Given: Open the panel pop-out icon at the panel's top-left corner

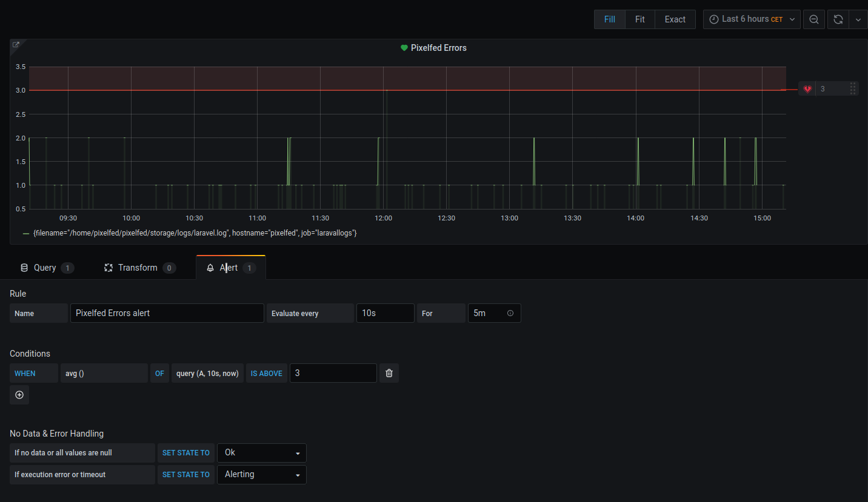Looking at the screenshot, I should point(16,45).
